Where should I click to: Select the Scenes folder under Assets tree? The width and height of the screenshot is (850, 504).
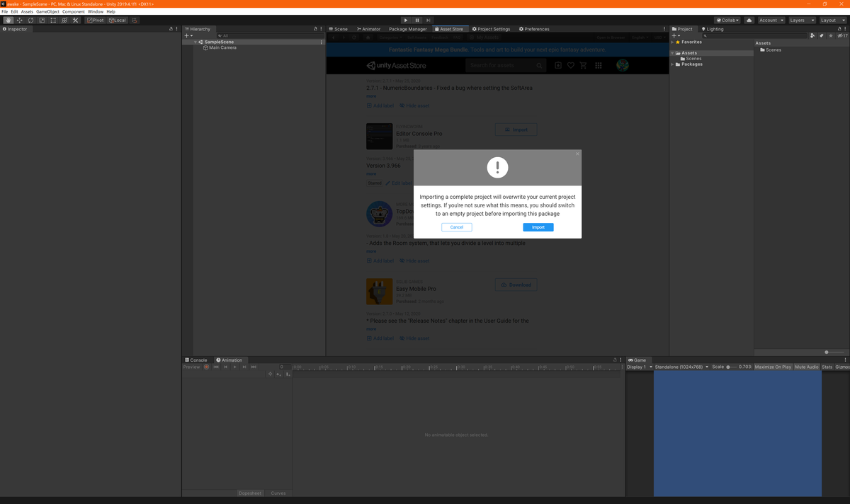coord(691,59)
